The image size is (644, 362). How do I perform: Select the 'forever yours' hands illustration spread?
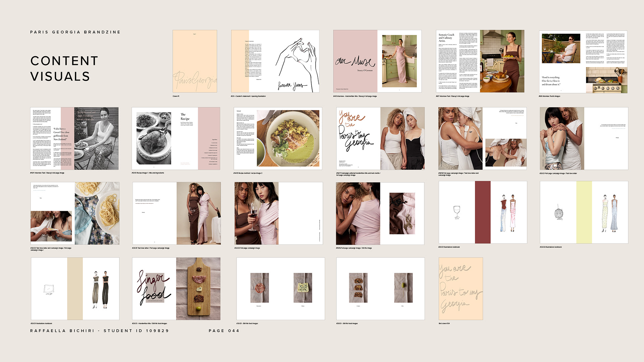point(275,61)
